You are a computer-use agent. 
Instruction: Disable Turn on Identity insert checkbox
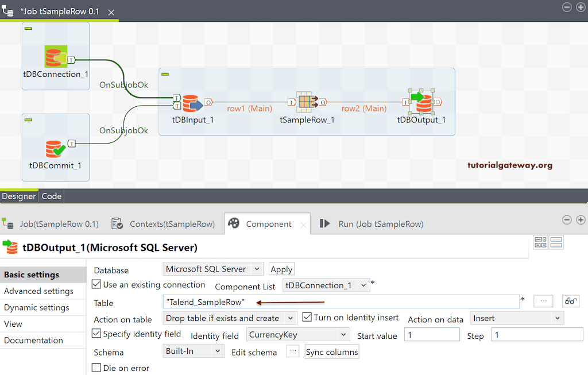point(307,317)
